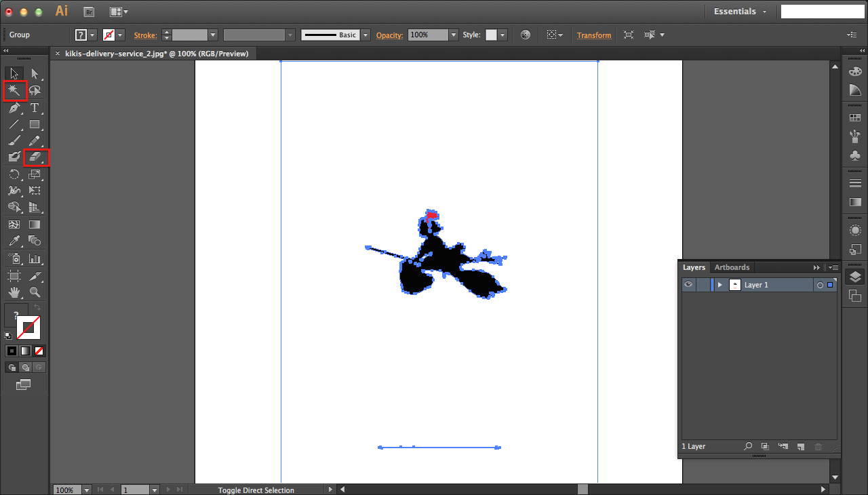Image resolution: width=868 pixels, height=495 pixels.
Task: Toggle the lock column for Layer 1
Action: [x=703, y=285]
